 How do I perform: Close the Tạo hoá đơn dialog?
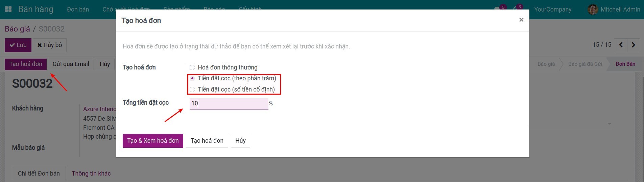[x=521, y=20]
